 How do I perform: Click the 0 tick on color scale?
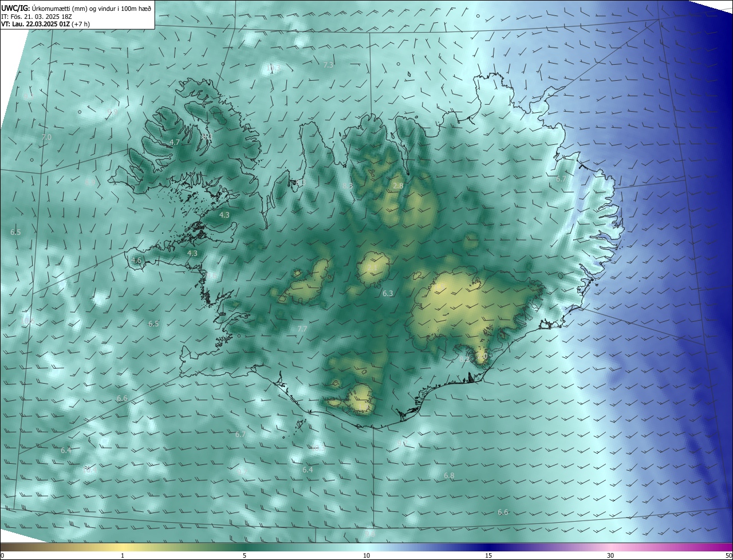click(2, 556)
